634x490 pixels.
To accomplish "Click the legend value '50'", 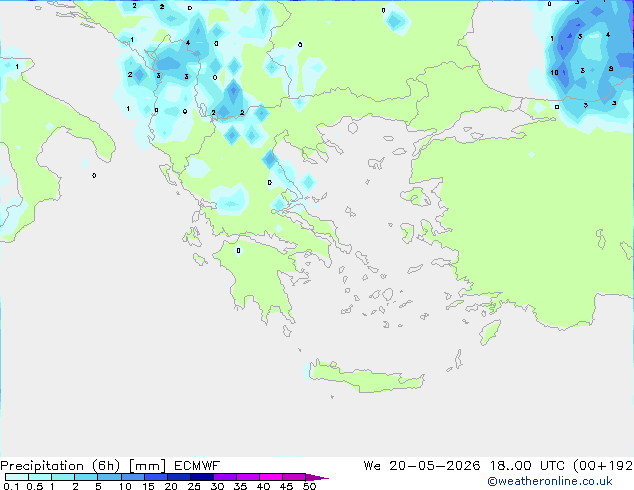I will click(309, 486).
